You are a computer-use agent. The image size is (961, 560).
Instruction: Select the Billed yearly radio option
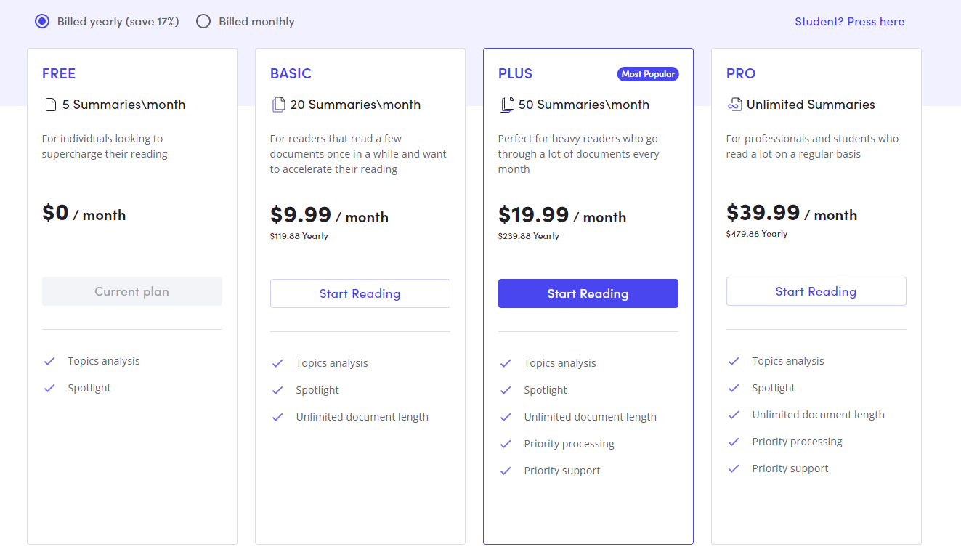click(42, 21)
